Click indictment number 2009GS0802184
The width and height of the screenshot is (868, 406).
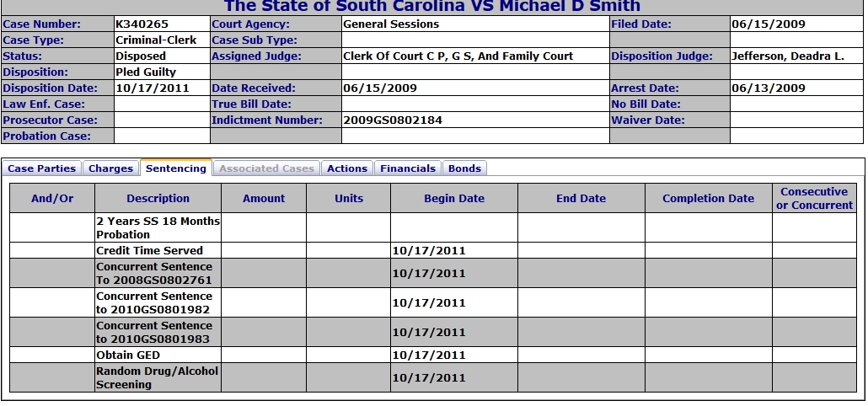coord(393,120)
